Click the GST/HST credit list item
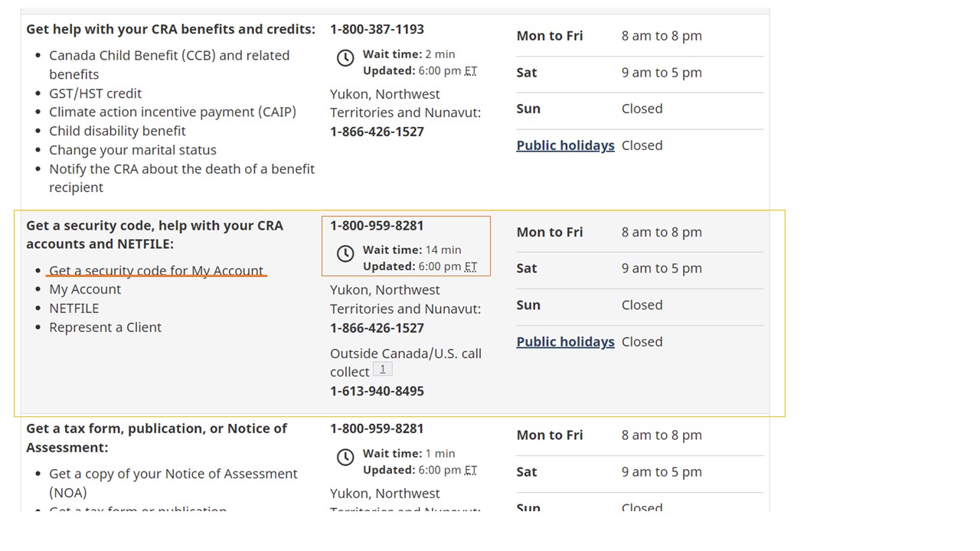 (96, 93)
